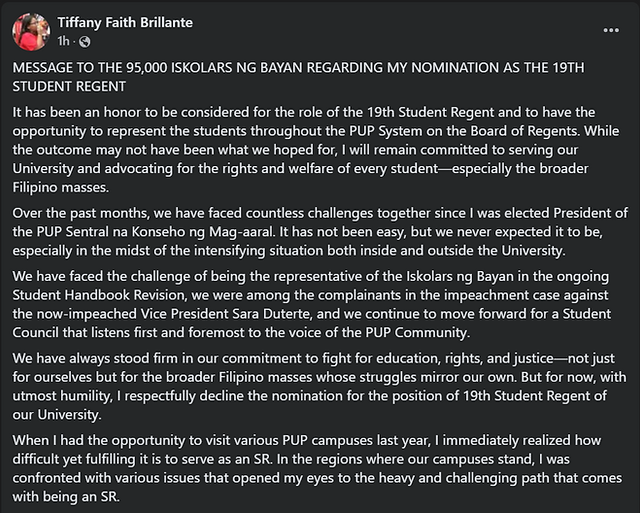Click the words Filipino masses ending the first paragraph
The width and height of the screenshot is (640, 513).
point(60,187)
